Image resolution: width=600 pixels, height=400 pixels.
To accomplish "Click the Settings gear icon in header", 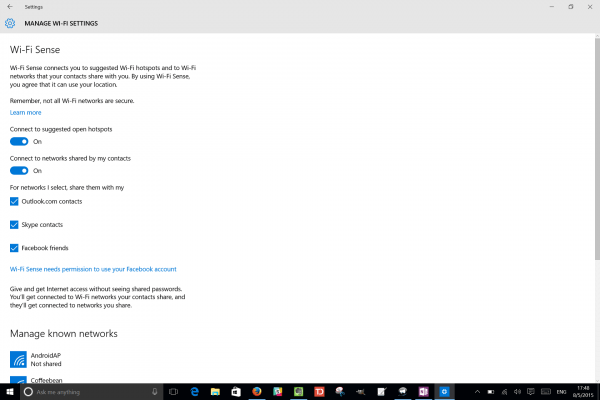I will click(x=10, y=23).
